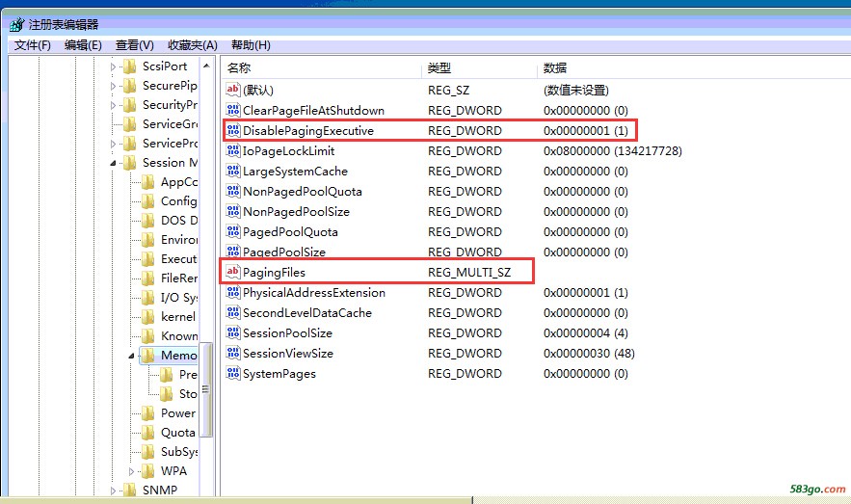Viewport: 851px width, 504px height.
Task: Sort by the 名称 column header
Action: coord(239,68)
